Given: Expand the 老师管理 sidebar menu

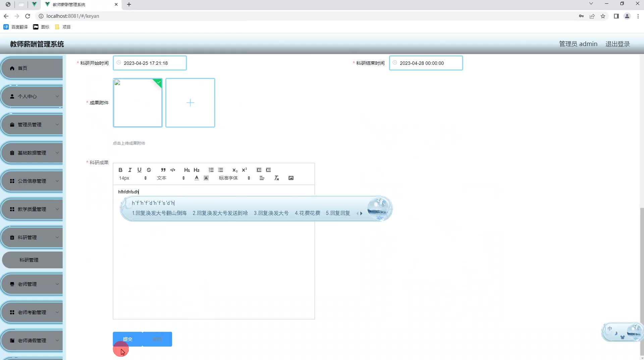Looking at the screenshot, I should pyautogui.click(x=32, y=284).
